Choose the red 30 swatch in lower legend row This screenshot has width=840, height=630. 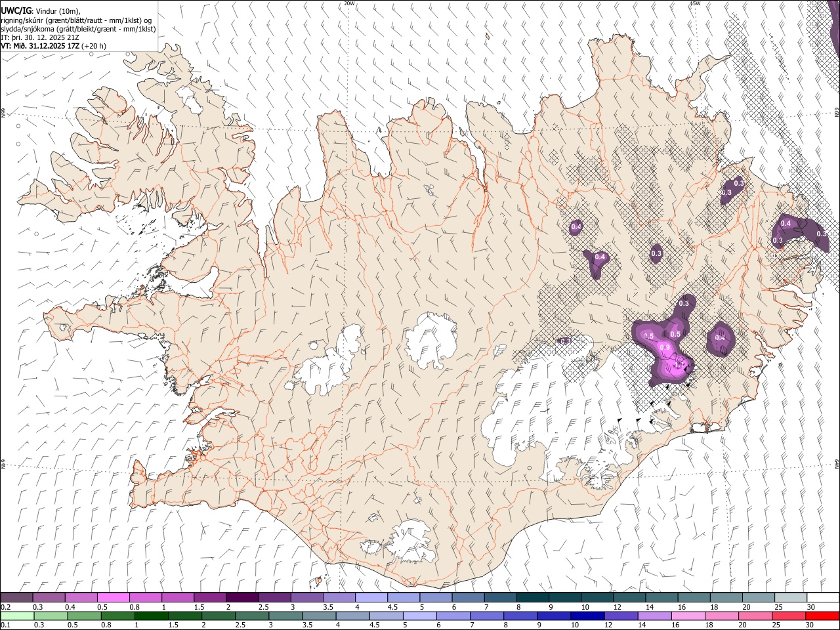pos(822,616)
